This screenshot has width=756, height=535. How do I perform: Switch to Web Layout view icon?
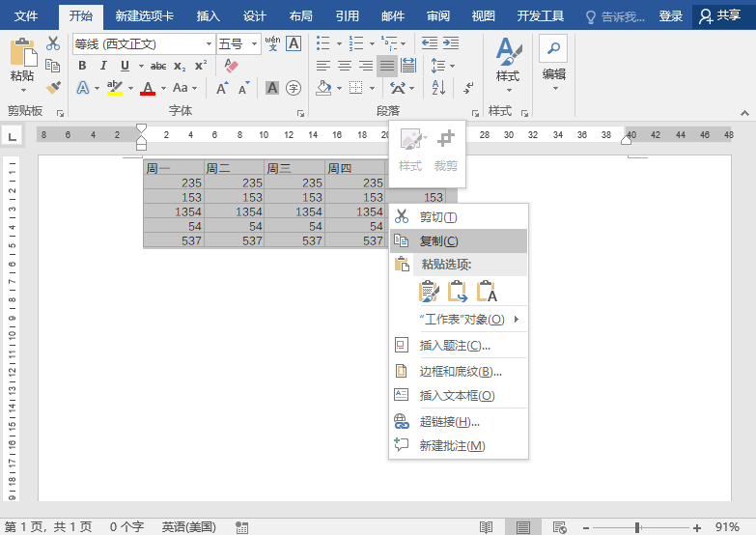coord(559,527)
